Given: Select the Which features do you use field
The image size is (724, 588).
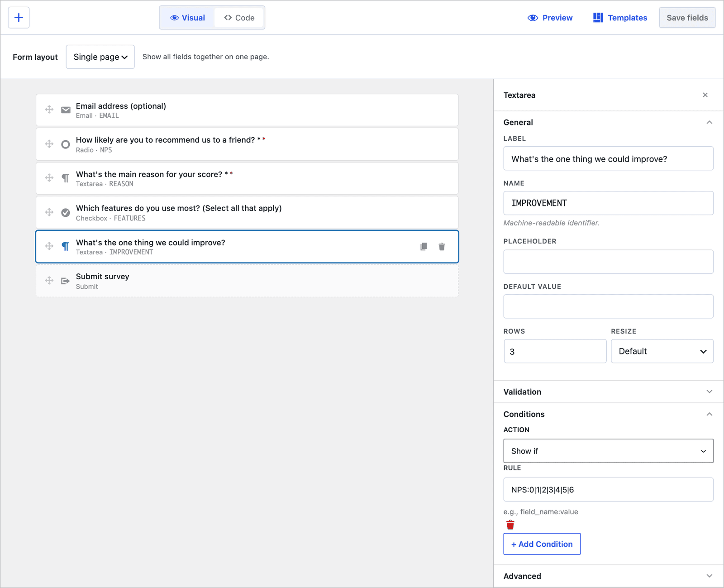Looking at the screenshot, I should [247, 212].
